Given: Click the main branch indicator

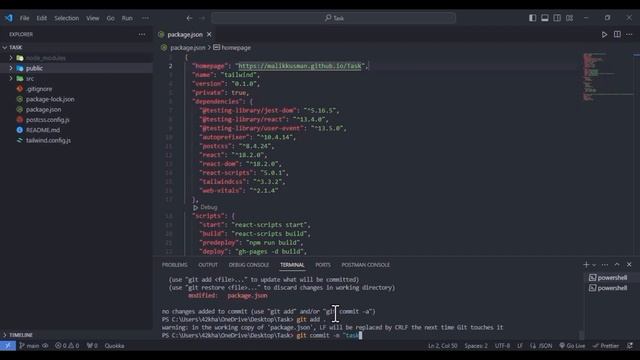Looking at the screenshot, I should pyautogui.click(x=29, y=346).
